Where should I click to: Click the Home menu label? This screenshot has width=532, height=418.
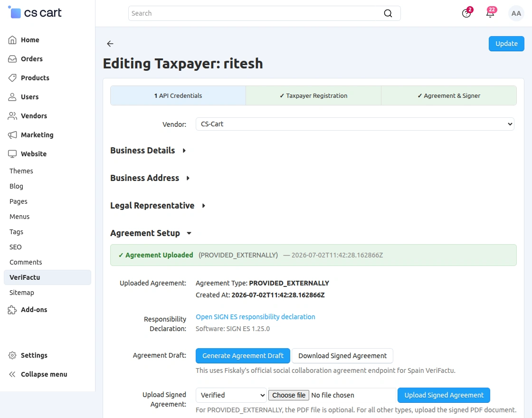click(30, 40)
